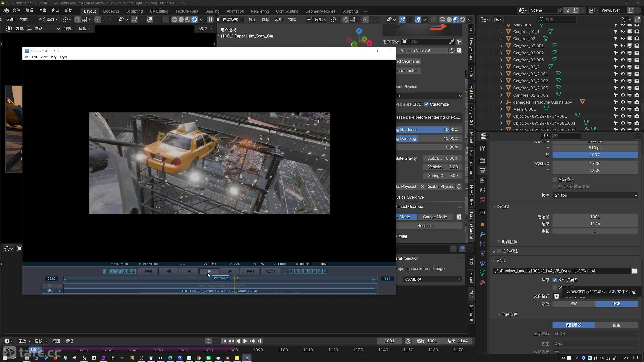Open the Layer menu in Pdplayer

[x=63, y=57]
